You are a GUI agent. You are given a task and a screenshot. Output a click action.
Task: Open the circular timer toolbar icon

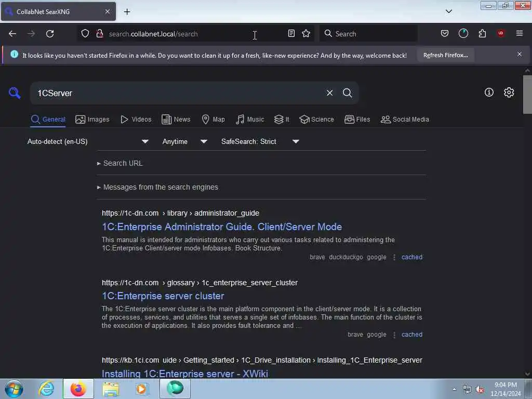(463, 33)
